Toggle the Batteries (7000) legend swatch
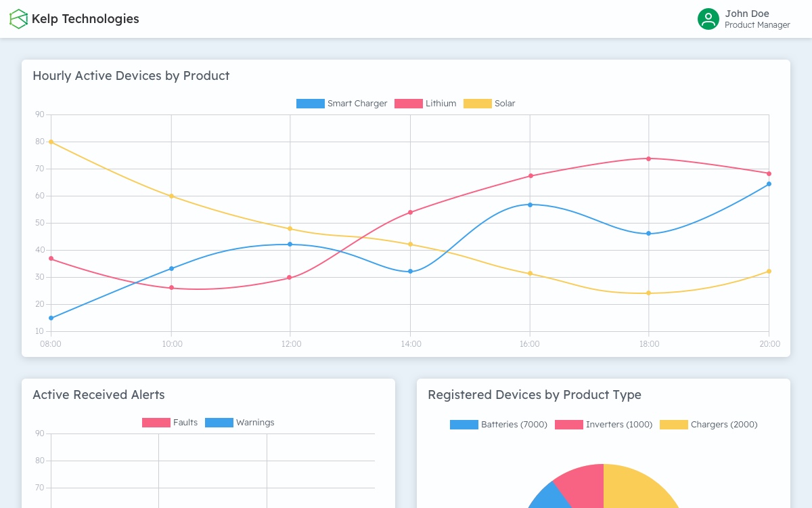Image resolution: width=812 pixels, height=508 pixels. 464,425
